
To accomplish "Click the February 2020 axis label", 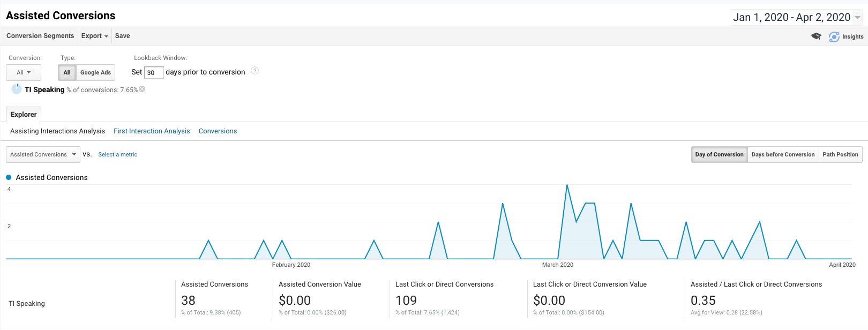I will click(291, 265).
